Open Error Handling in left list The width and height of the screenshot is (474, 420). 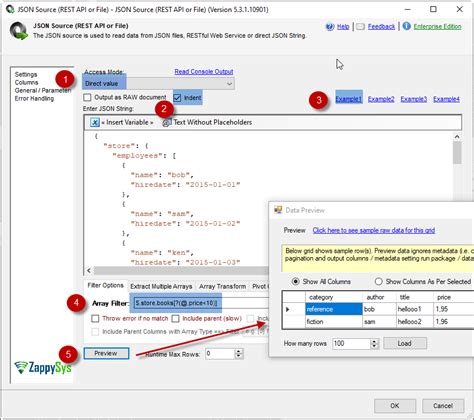(34, 98)
